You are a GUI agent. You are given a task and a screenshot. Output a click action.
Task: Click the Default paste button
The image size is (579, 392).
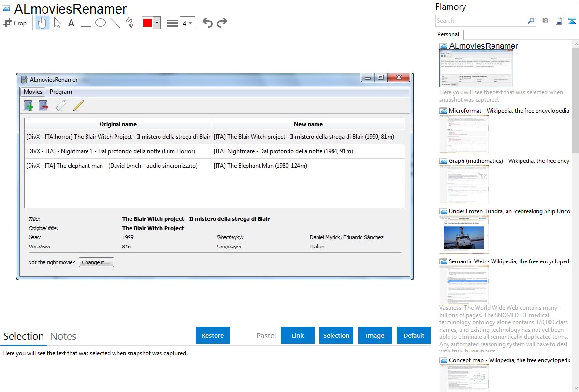[414, 335]
